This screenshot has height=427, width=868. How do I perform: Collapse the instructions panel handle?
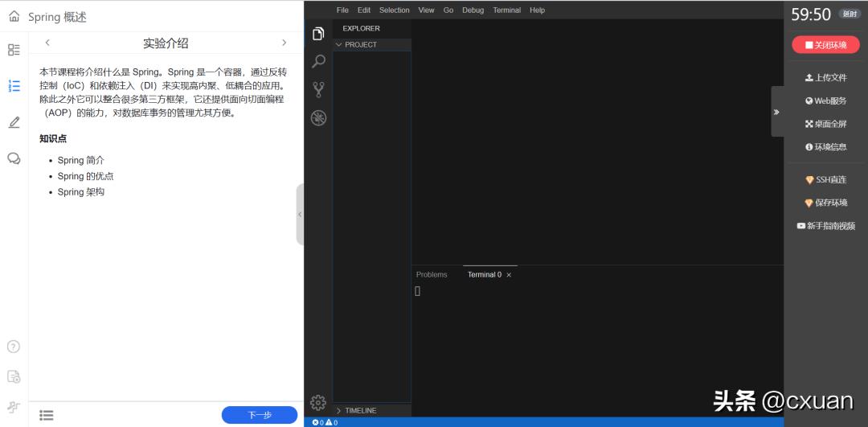(300, 215)
